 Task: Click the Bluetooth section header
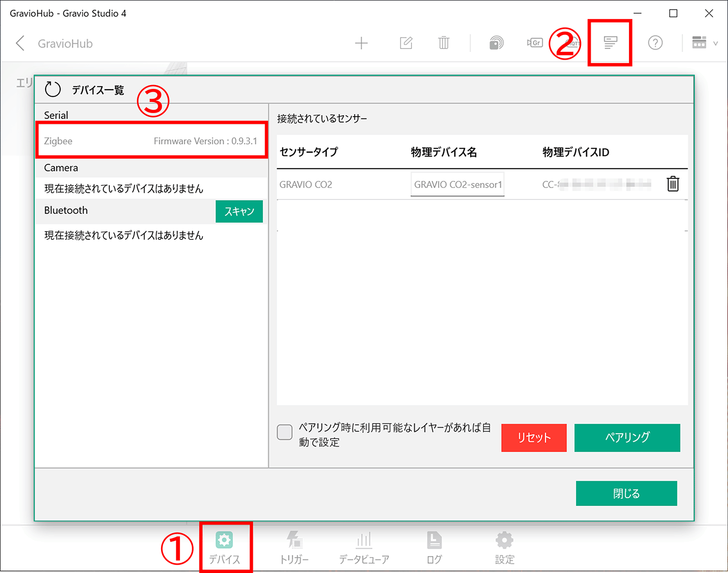(x=66, y=210)
